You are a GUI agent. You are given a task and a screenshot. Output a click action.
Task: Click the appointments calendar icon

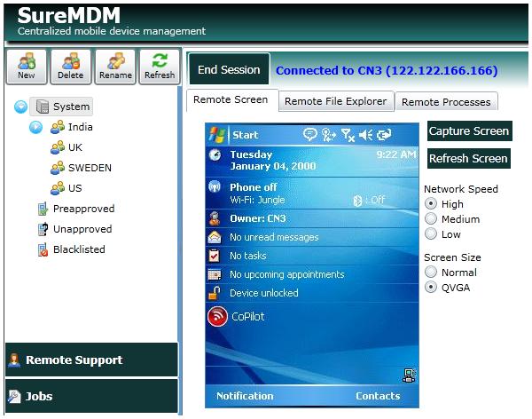[215, 274]
